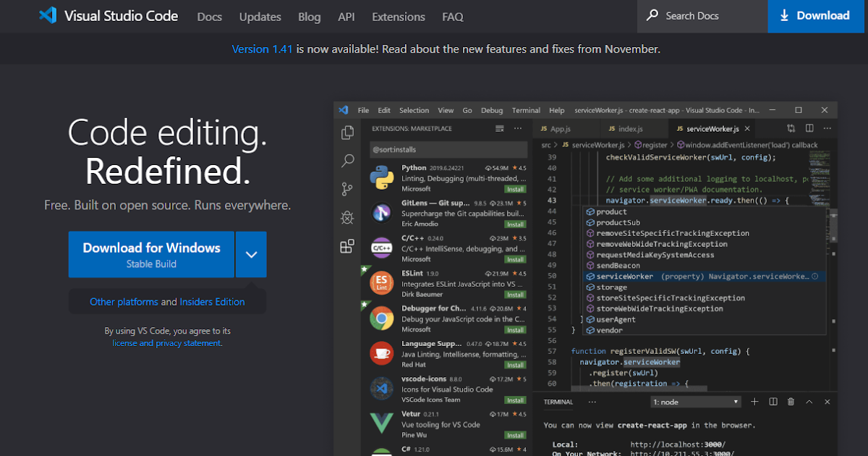Open the Go menu

click(x=467, y=110)
